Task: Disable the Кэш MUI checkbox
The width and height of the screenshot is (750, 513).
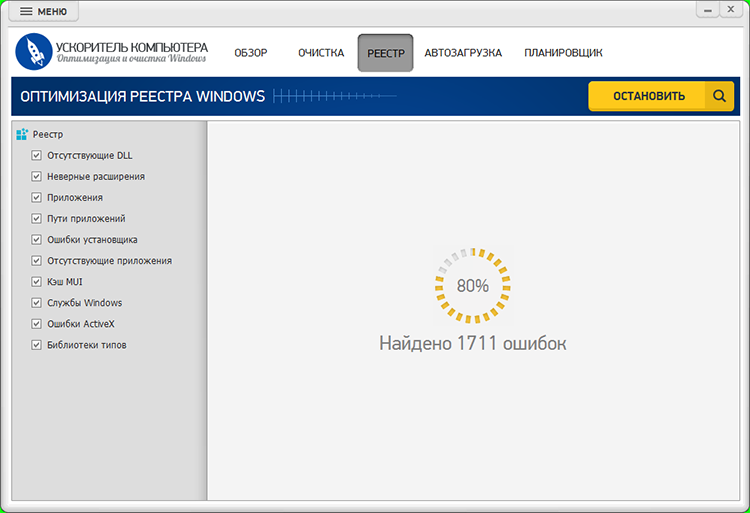Action: click(37, 282)
